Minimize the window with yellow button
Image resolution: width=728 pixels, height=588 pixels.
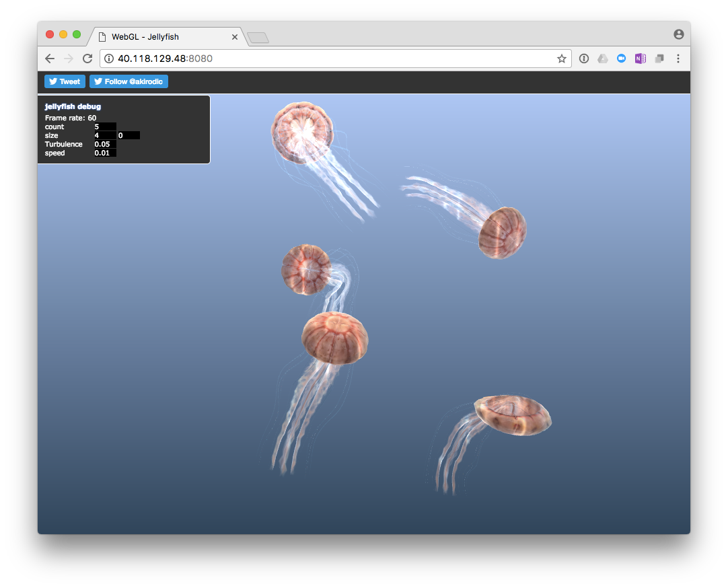[x=63, y=34]
